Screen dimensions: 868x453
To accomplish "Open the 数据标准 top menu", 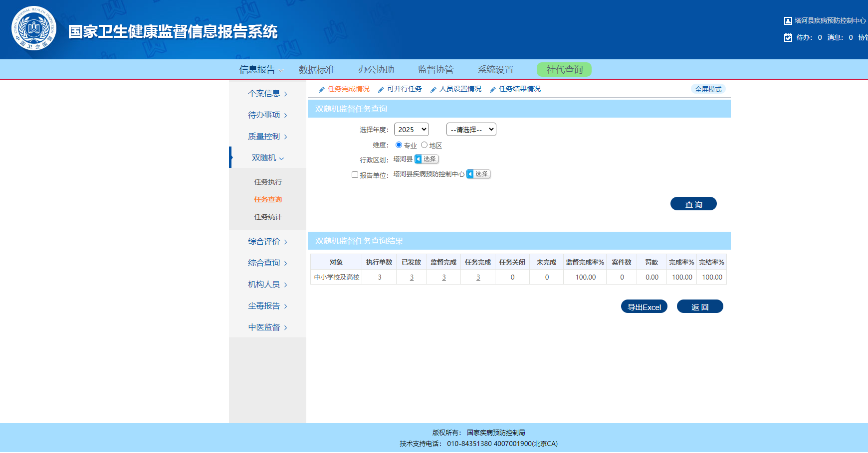I will tap(317, 70).
